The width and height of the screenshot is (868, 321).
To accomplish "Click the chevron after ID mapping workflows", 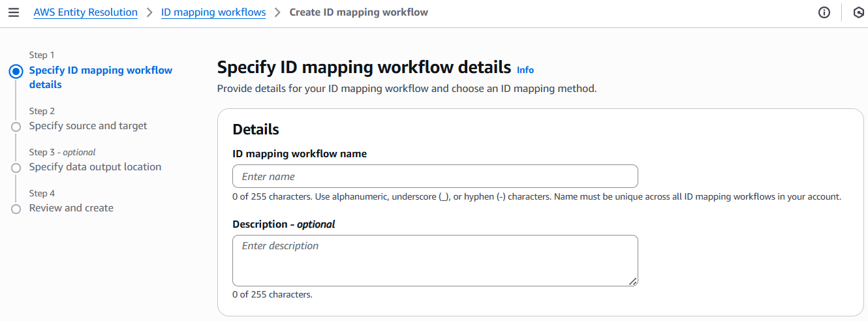I will (x=277, y=12).
